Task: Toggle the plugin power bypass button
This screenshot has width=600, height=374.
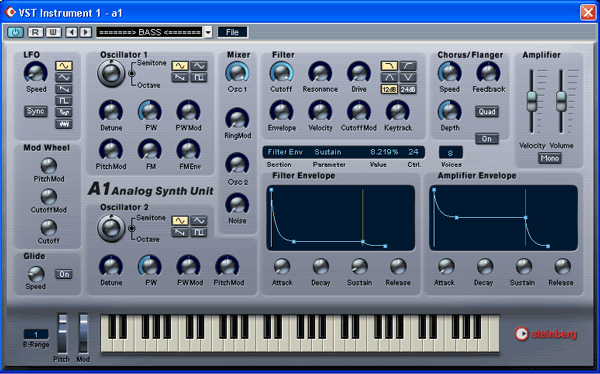Action: pos(15,32)
